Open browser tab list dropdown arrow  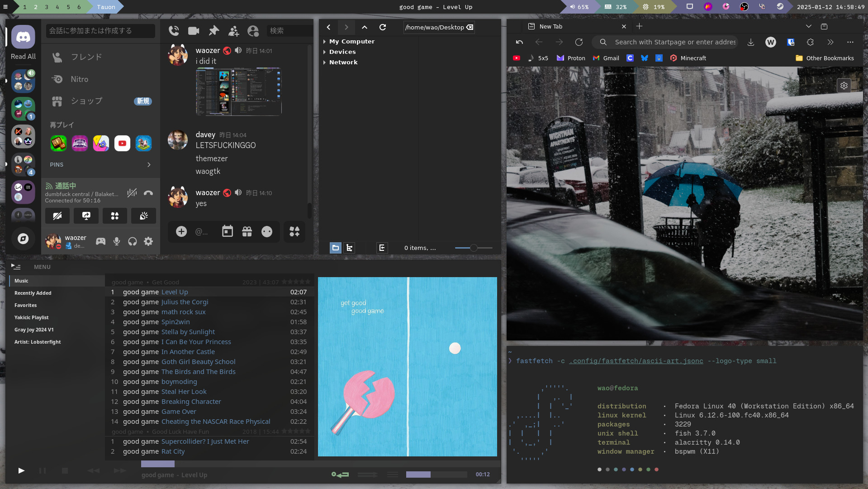(x=809, y=26)
